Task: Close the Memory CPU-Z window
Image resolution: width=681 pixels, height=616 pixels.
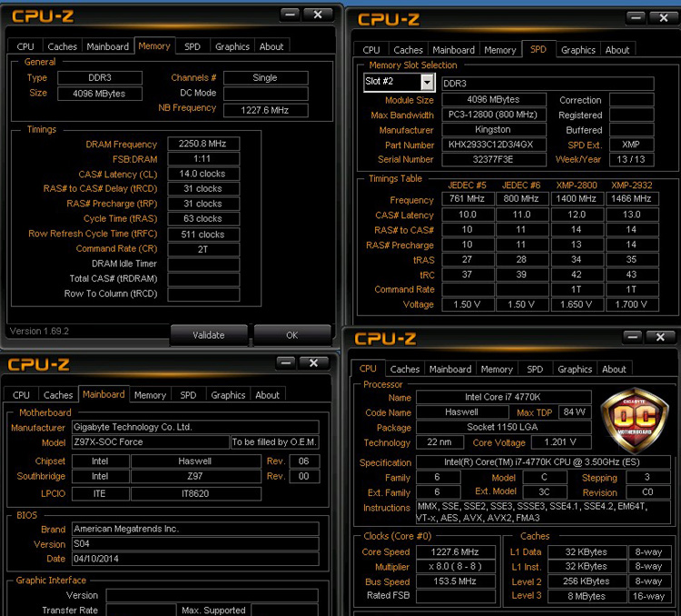Action: (318, 15)
